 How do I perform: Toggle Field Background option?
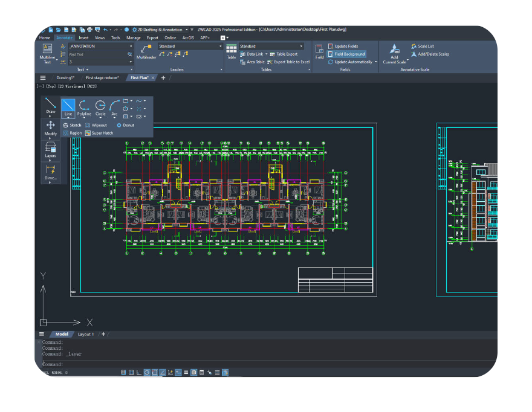pos(346,54)
